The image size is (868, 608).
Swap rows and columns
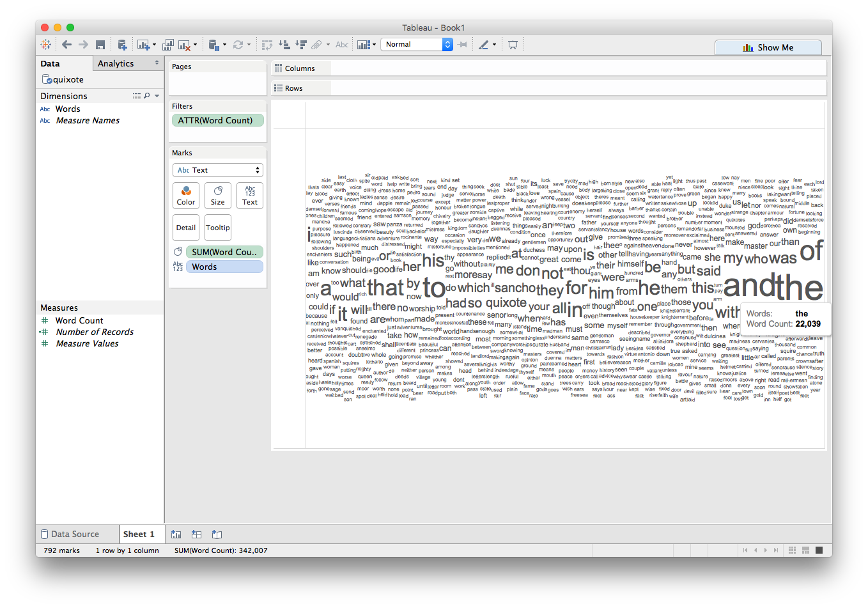click(x=267, y=45)
